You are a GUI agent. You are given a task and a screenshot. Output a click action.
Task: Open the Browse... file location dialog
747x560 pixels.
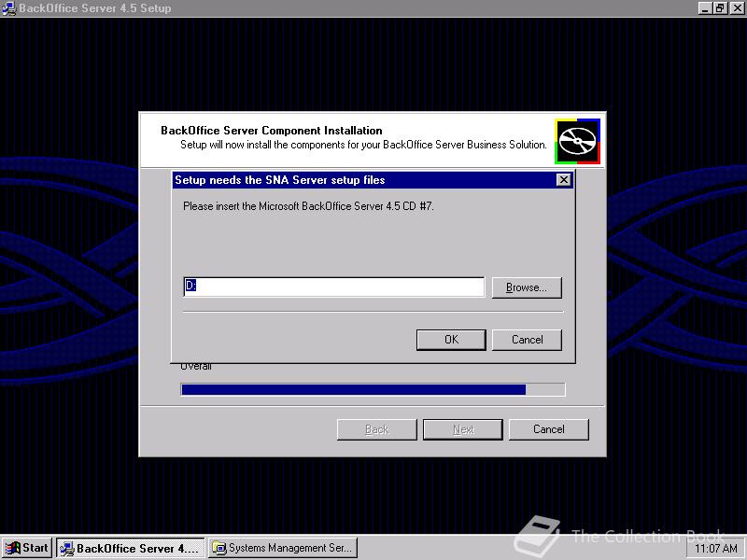[x=527, y=287]
